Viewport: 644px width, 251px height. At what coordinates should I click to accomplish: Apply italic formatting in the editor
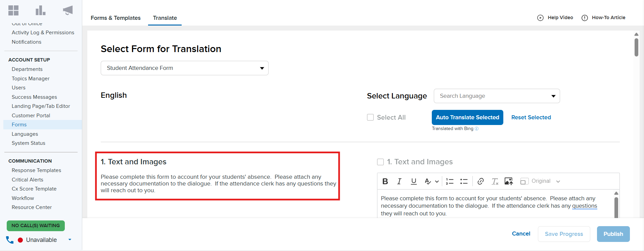[x=399, y=181]
